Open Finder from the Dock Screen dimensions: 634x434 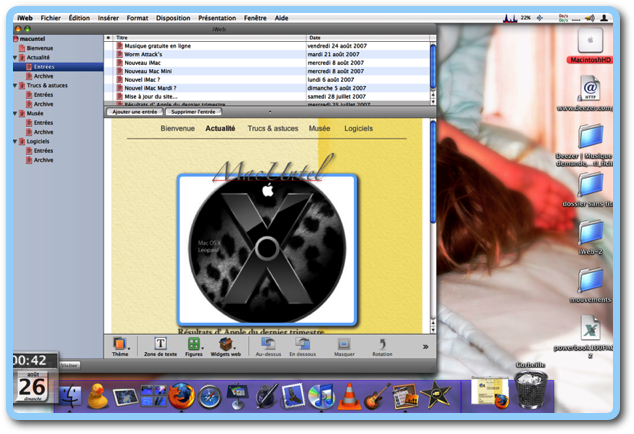pos(70,396)
